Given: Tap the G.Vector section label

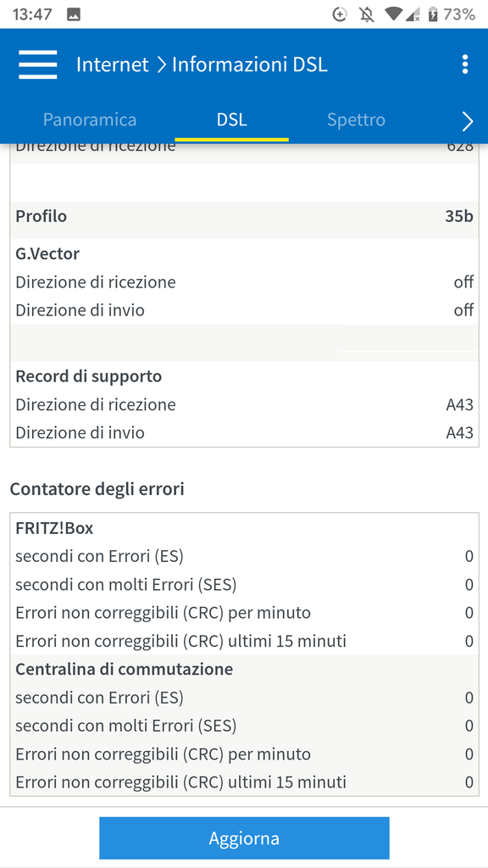Looking at the screenshot, I should (x=47, y=253).
